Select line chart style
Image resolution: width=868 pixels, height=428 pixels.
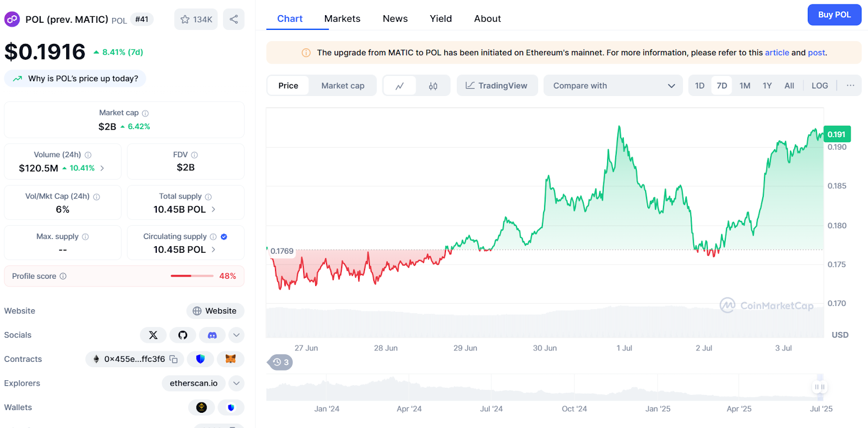pos(400,86)
